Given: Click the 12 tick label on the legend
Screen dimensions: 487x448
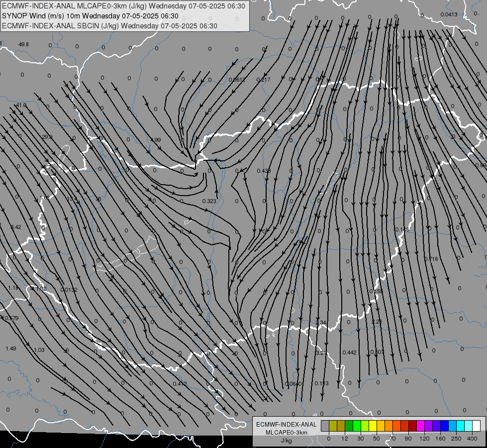Looking at the screenshot, I should 345,439.
